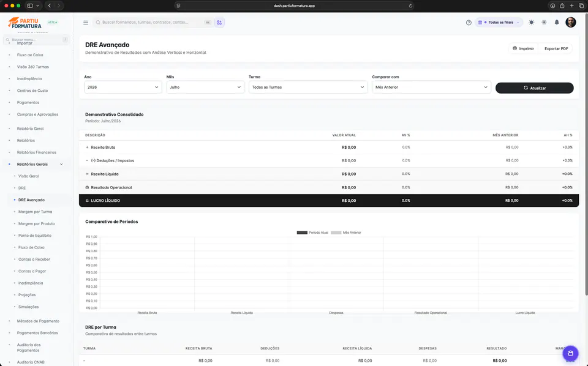Open Contas a Pagar sidebar item

point(32,271)
